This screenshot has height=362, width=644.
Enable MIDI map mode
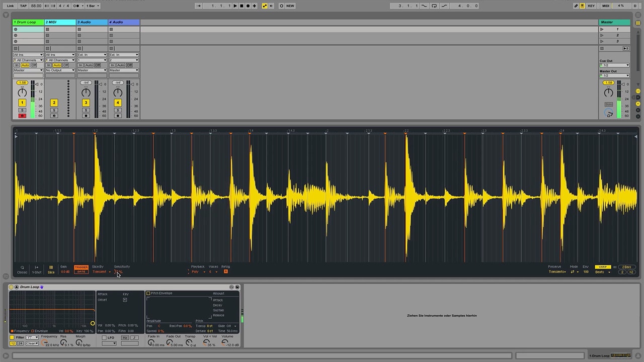[x=606, y=6]
